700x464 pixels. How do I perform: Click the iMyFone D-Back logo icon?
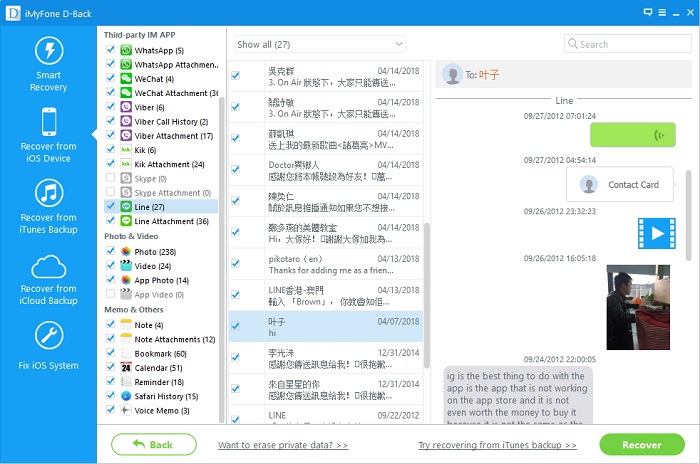click(x=13, y=13)
